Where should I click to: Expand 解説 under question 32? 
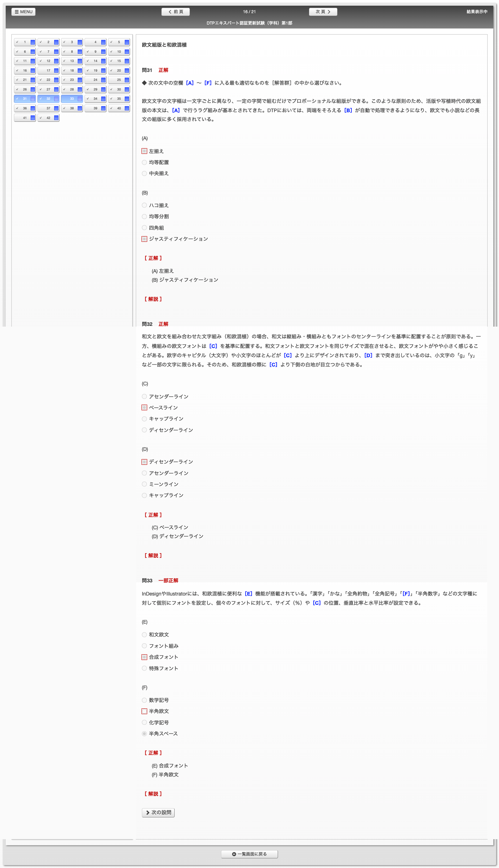tap(153, 556)
